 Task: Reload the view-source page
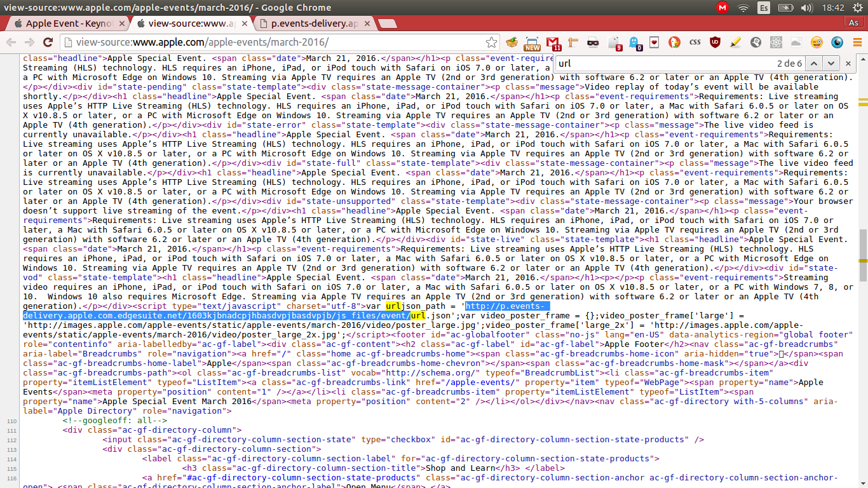click(48, 43)
